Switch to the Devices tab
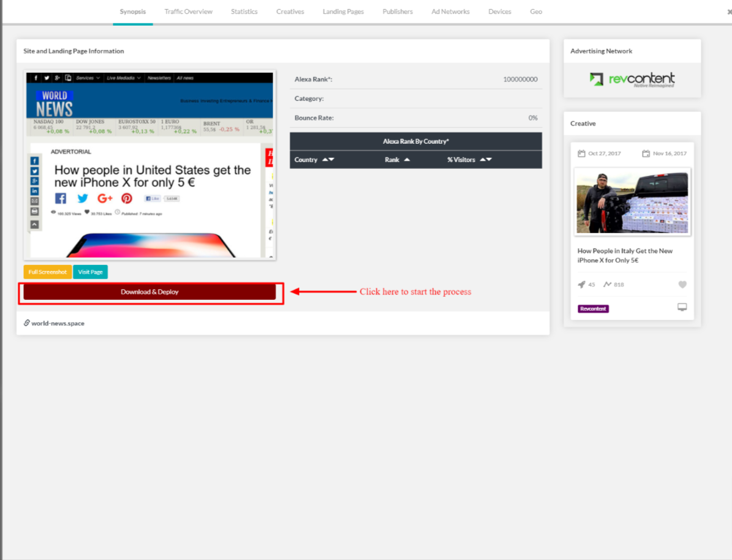 pos(499,12)
